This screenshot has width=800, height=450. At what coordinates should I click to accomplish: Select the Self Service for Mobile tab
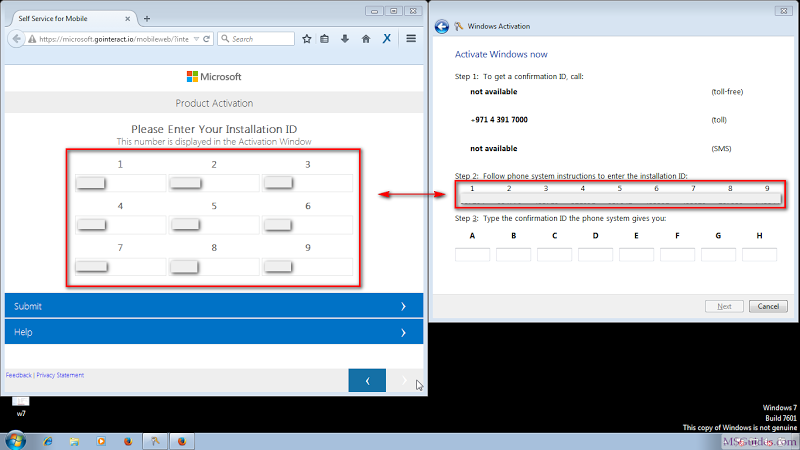pyautogui.click(x=69, y=18)
